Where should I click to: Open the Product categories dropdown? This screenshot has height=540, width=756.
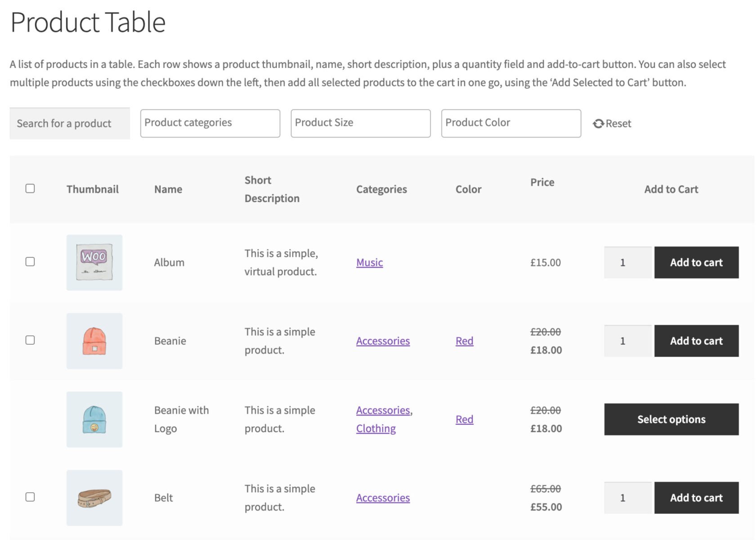click(210, 123)
